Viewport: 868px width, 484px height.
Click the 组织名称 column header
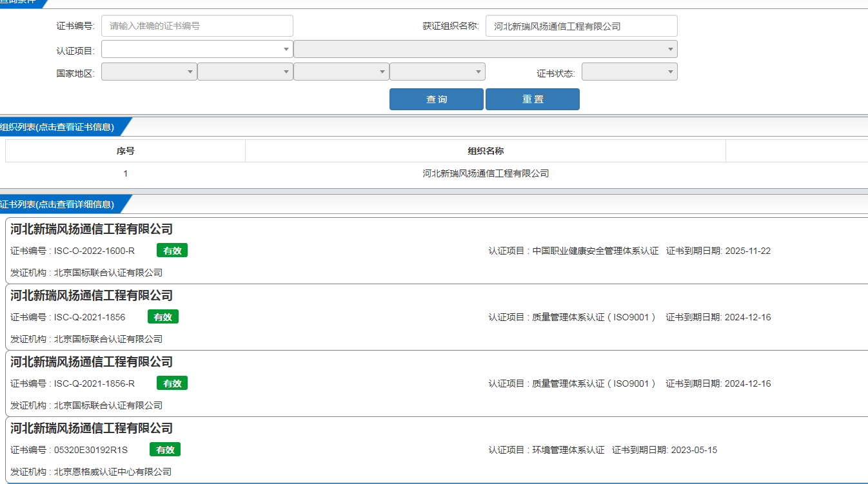click(x=486, y=151)
